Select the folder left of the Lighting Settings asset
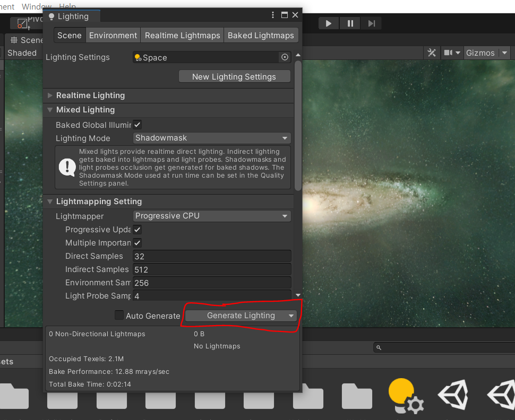 point(357,396)
